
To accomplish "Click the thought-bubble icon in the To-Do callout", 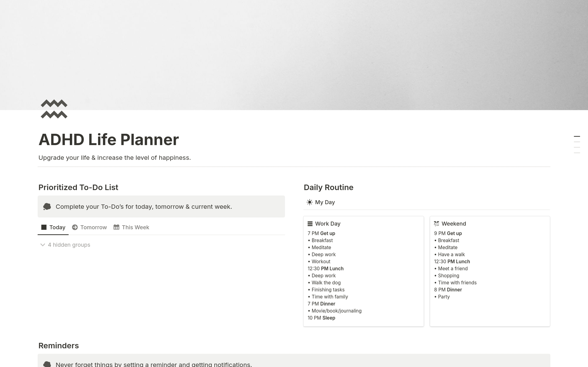I will point(47,206).
